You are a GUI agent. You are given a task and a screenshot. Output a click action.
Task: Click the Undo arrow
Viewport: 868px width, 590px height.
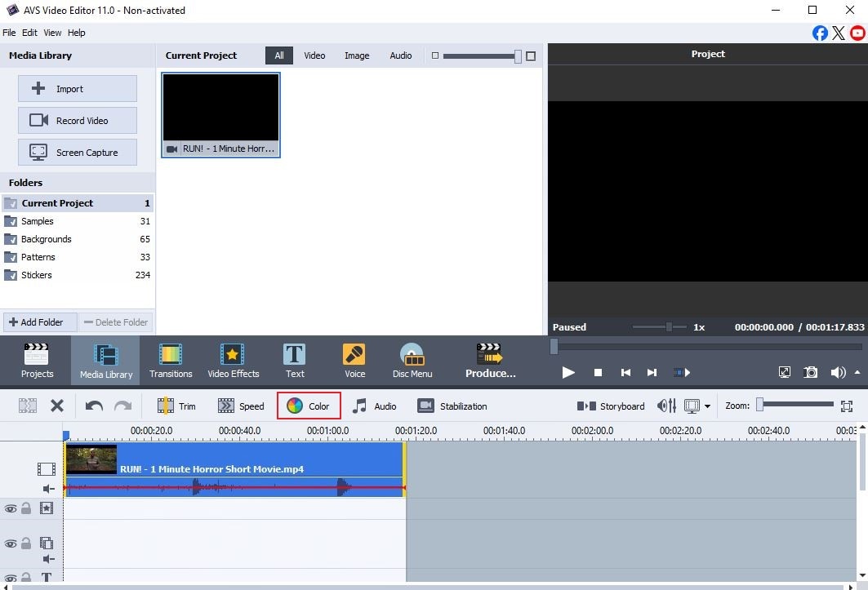[94, 406]
